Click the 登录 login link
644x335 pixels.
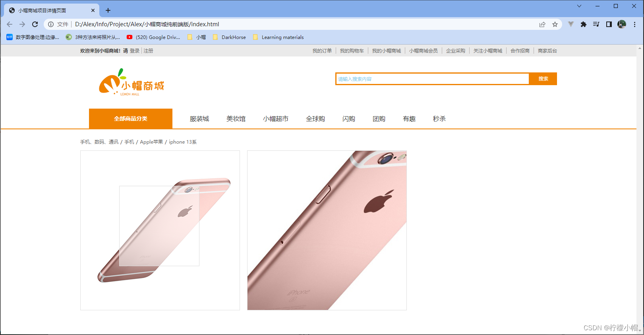tap(135, 51)
